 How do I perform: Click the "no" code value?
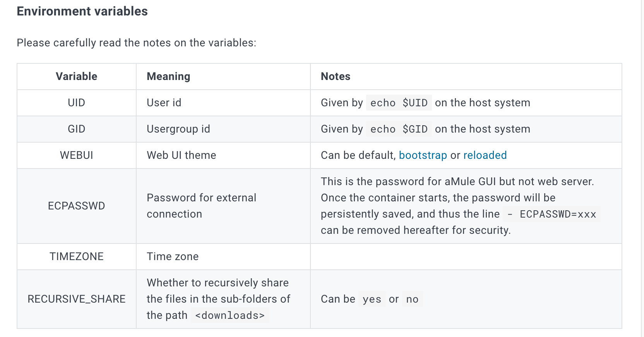[412, 299]
